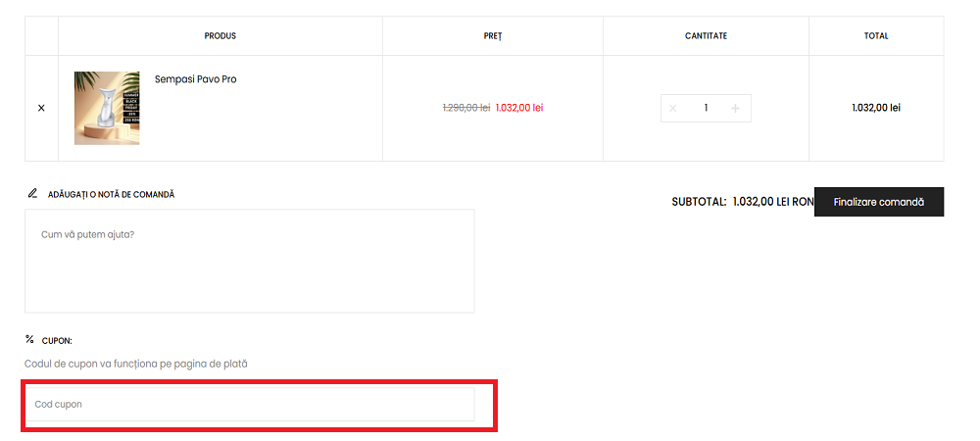
Task: Click the PREȚ column header
Action: coord(492,36)
